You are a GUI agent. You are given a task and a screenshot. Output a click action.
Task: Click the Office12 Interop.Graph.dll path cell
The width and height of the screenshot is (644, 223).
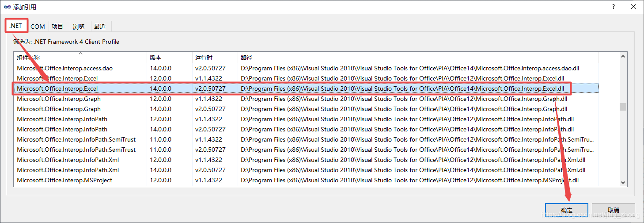point(404,99)
